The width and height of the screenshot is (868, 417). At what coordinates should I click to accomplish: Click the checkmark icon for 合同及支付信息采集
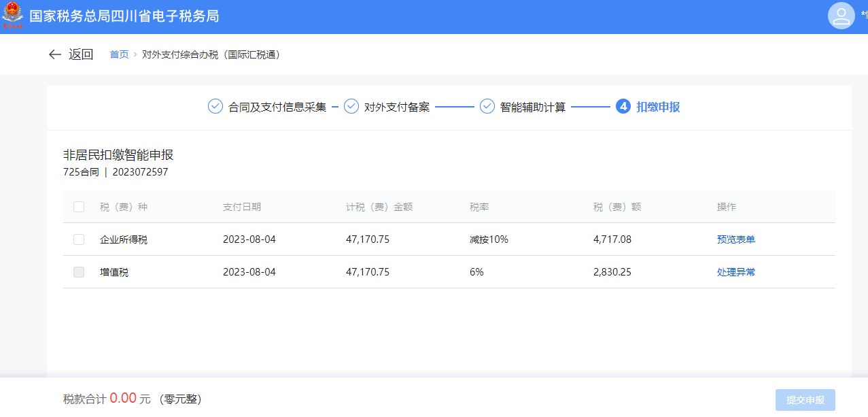[215, 107]
